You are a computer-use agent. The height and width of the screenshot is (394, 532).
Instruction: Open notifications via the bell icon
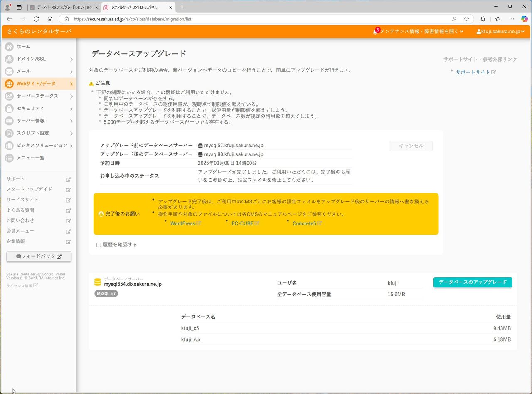[x=375, y=32]
